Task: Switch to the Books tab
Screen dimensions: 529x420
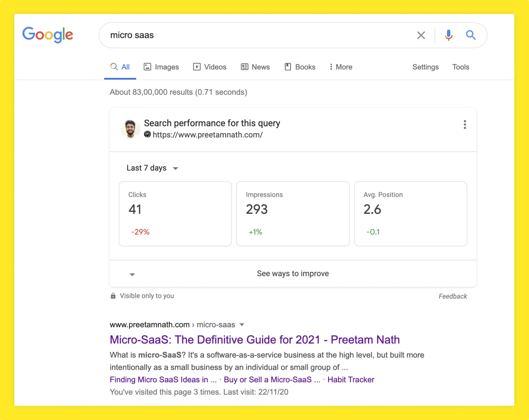Action: [300, 67]
